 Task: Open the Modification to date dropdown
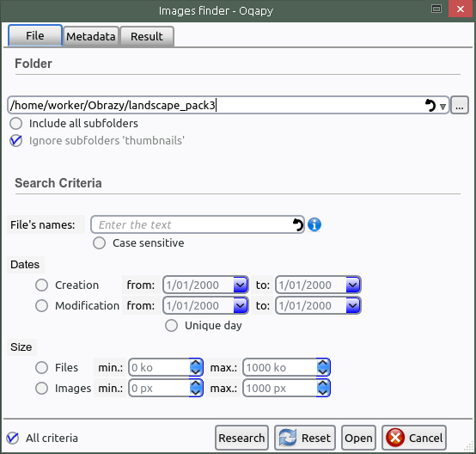pos(353,305)
